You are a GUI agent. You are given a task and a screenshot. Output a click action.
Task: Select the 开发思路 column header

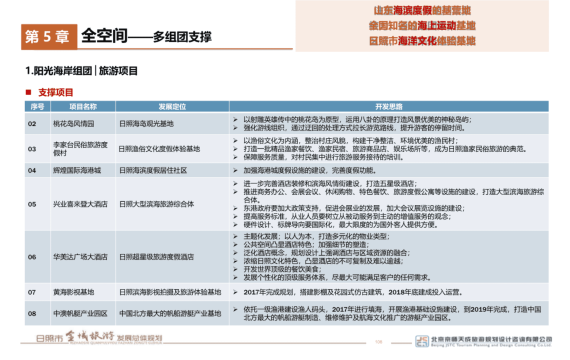pyautogui.click(x=389, y=107)
